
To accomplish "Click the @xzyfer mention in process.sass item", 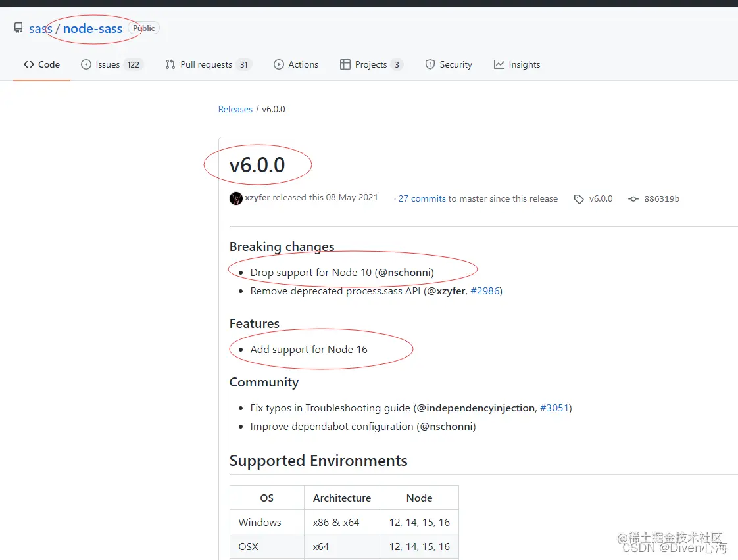I will pos(446,291).
